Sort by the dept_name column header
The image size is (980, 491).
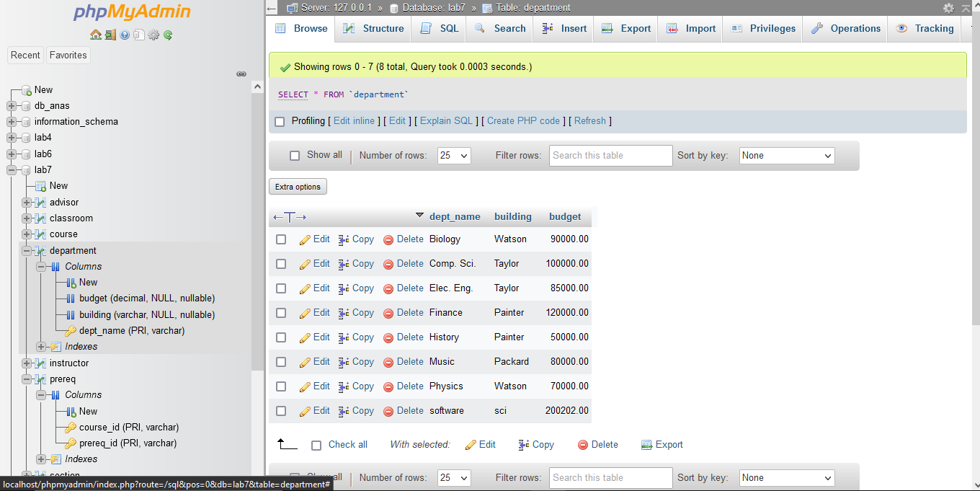coord(455,216)
